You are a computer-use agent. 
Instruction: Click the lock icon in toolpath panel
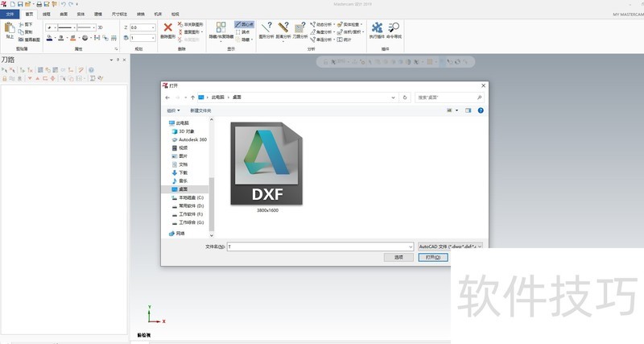pos(5,78)
